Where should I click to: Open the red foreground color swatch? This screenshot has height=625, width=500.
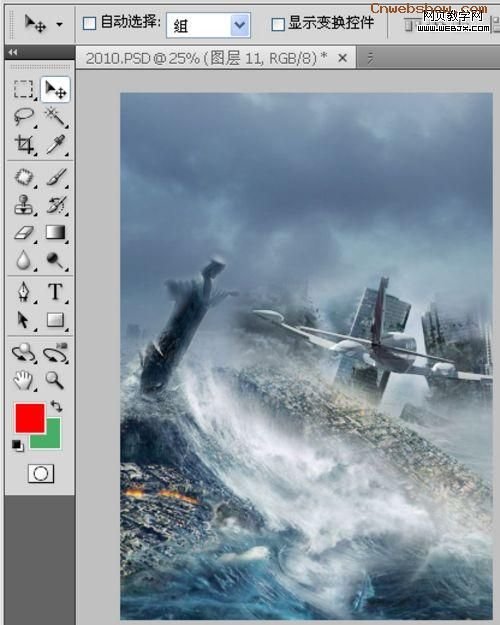pos(30,418)
